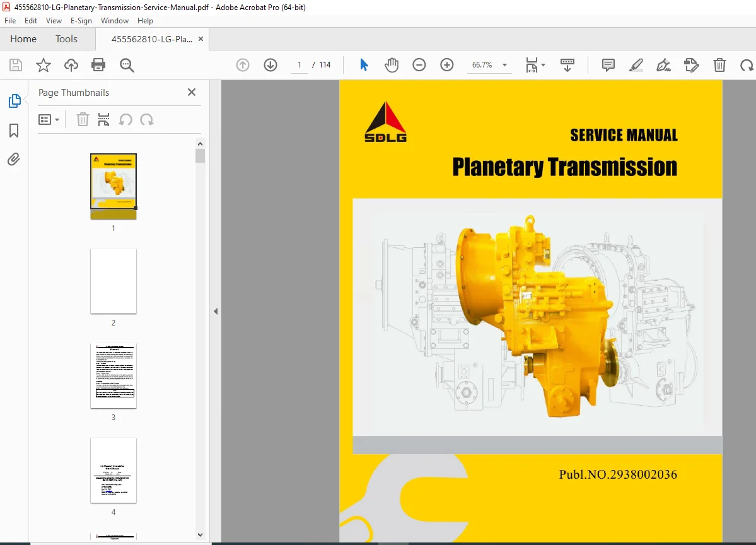The height and width of the screenshot is (545, 756).
Task: Open the Window menu
Action: [115, 21]
